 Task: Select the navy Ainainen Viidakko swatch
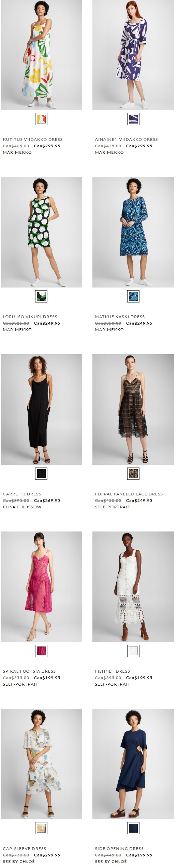(x=133, y=119)
